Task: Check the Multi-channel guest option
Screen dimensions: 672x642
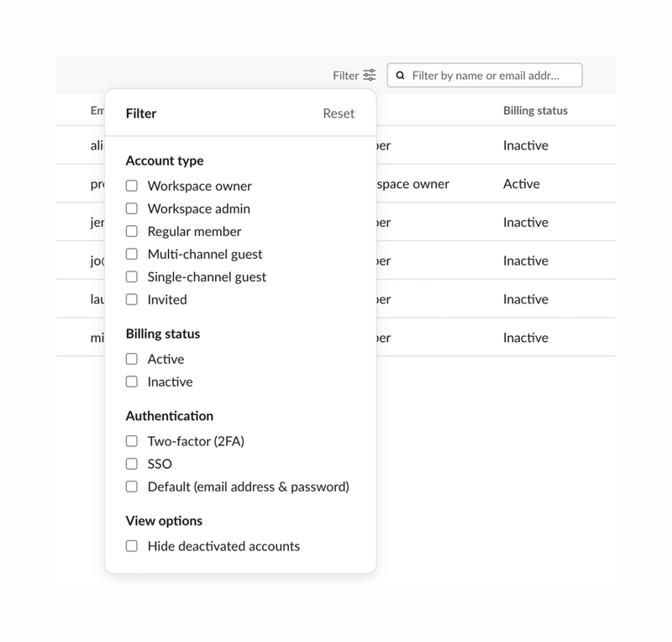Action: point(131,254)
